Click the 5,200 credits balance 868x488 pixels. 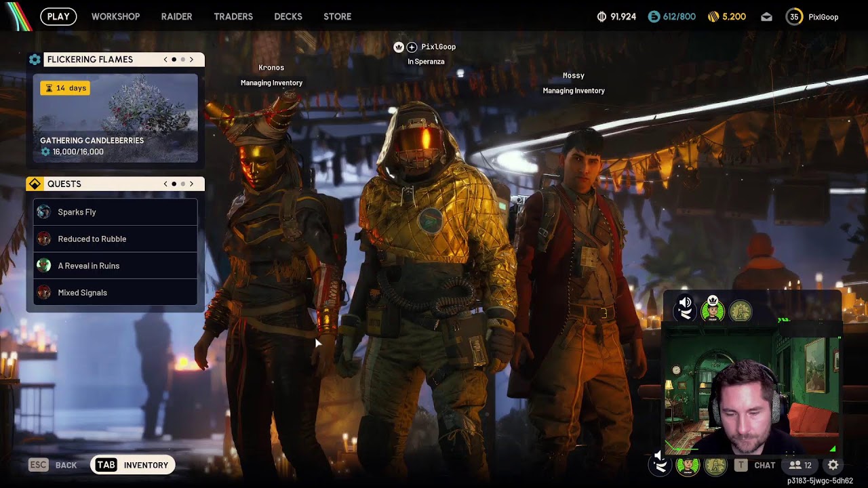(734, 17)
